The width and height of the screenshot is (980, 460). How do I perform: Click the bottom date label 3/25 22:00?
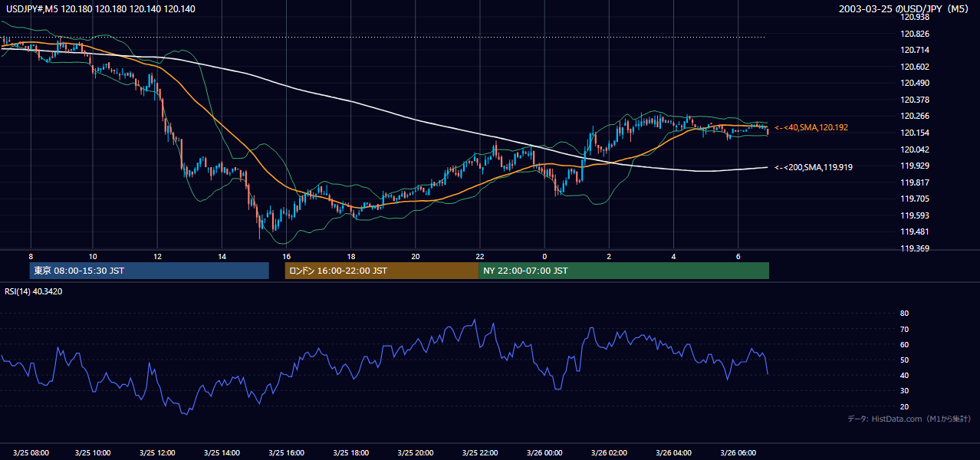[x=481, y=452]
